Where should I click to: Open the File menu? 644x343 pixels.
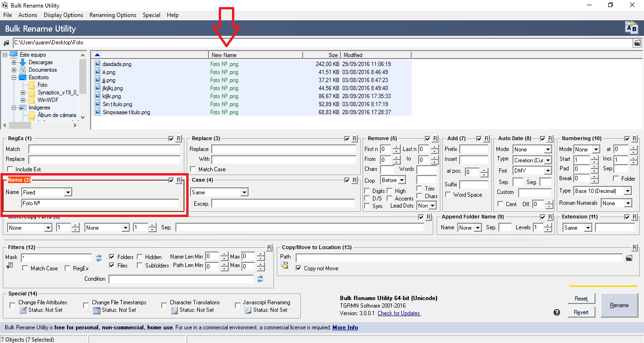(x=8, y=15)
